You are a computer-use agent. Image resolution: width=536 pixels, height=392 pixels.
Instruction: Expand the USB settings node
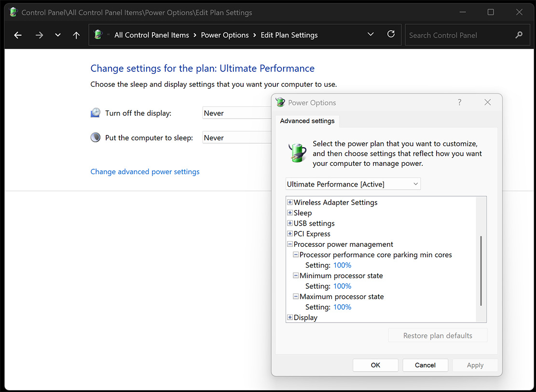pos(290,223)
